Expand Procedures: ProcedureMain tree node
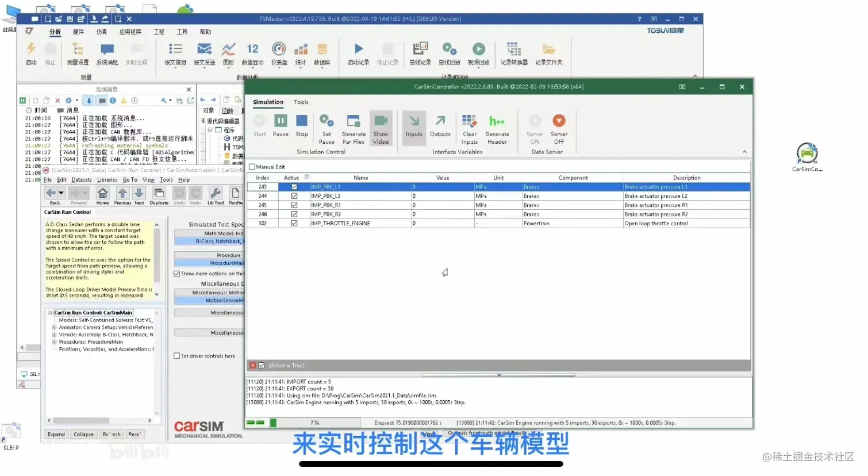868x476 pixels. coord(54,342)
